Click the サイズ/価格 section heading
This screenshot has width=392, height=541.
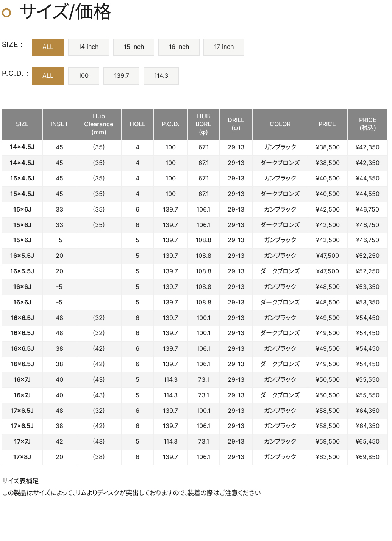pyautogui.click(x=65, y=12)
